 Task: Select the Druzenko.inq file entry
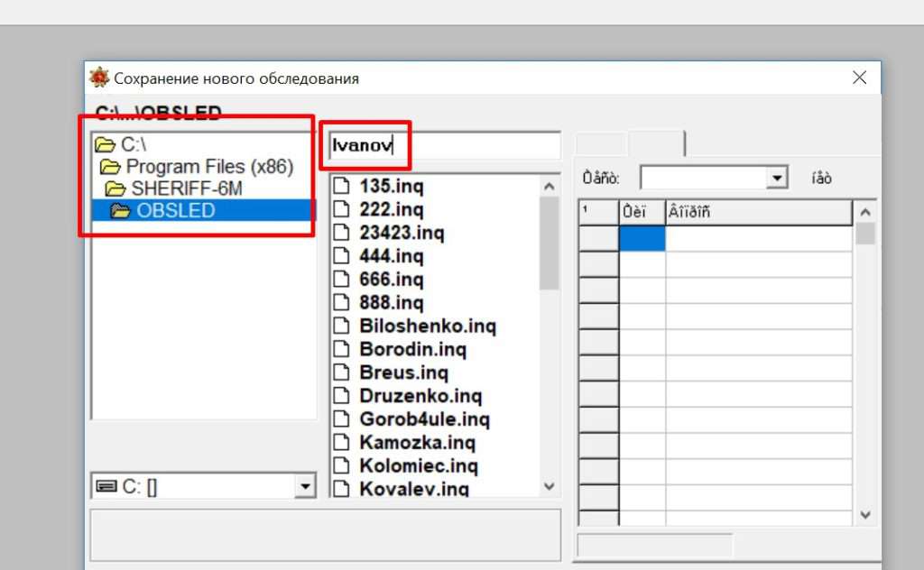coord(420,396)
